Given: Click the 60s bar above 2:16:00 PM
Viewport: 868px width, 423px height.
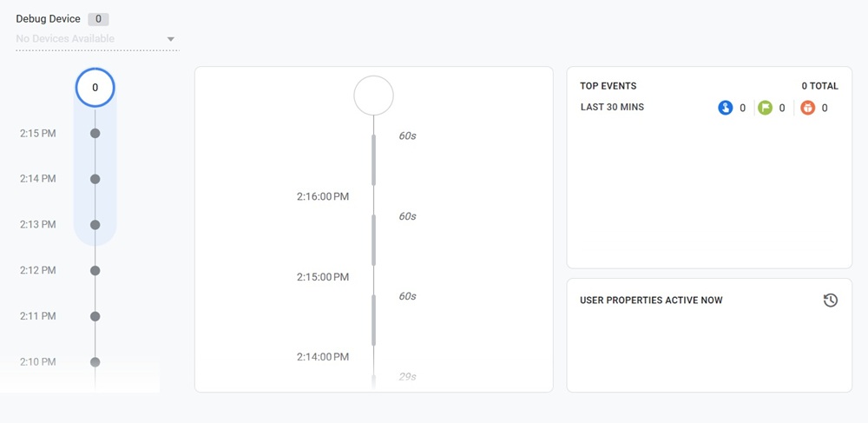Looking at the screenshot, I should tap(374, 160).
